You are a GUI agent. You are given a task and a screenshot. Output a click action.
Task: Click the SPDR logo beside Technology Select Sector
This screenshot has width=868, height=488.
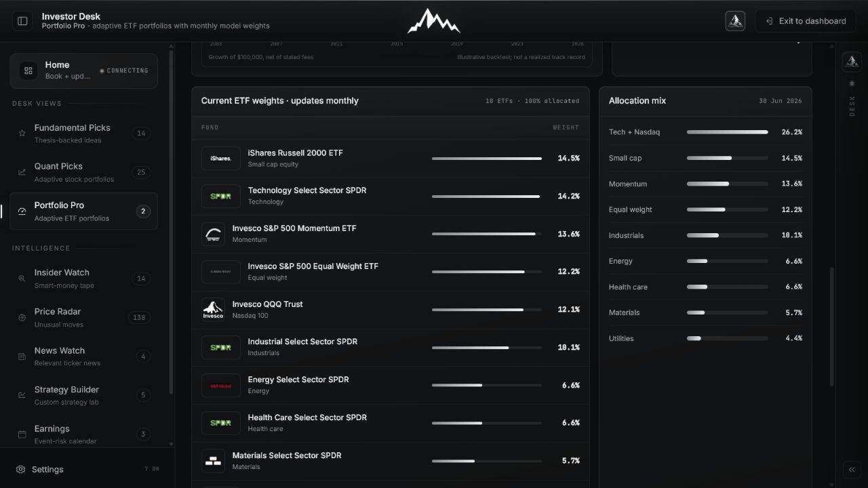point(221,197)
